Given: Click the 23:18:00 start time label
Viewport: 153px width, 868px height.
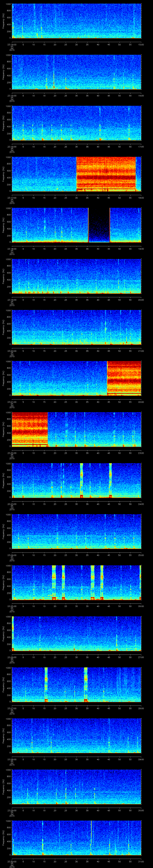Looking at the screenshot, I should 12,249.
